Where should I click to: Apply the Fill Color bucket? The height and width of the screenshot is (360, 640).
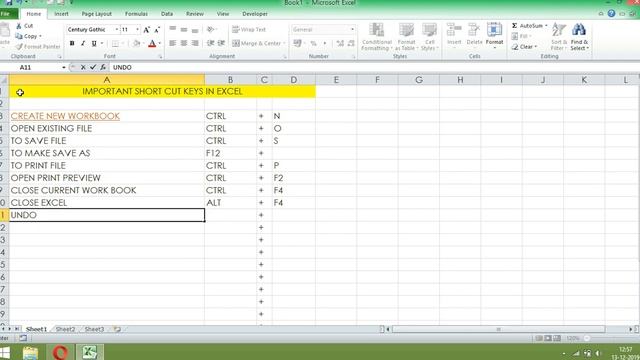[136, 43]
